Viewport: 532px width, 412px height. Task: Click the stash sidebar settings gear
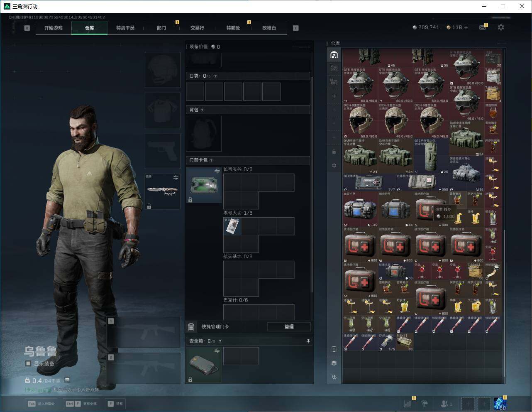[x=334, y=165]
